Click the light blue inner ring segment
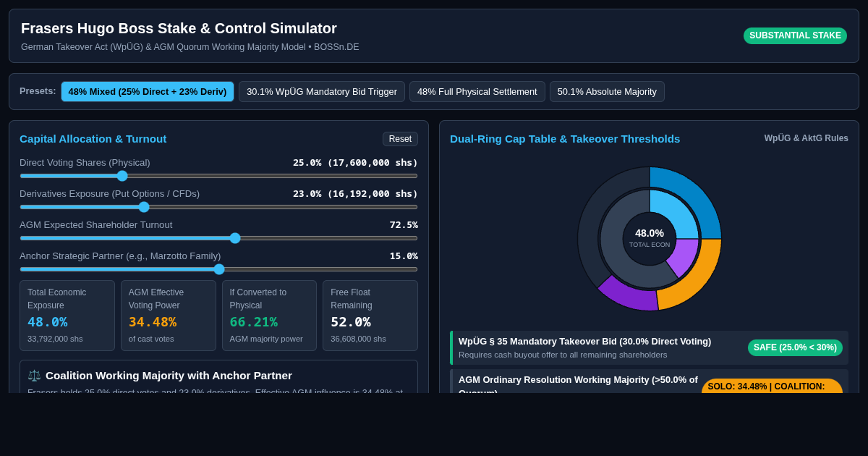This screenshot has height=456, width=868. coord(676,214)
